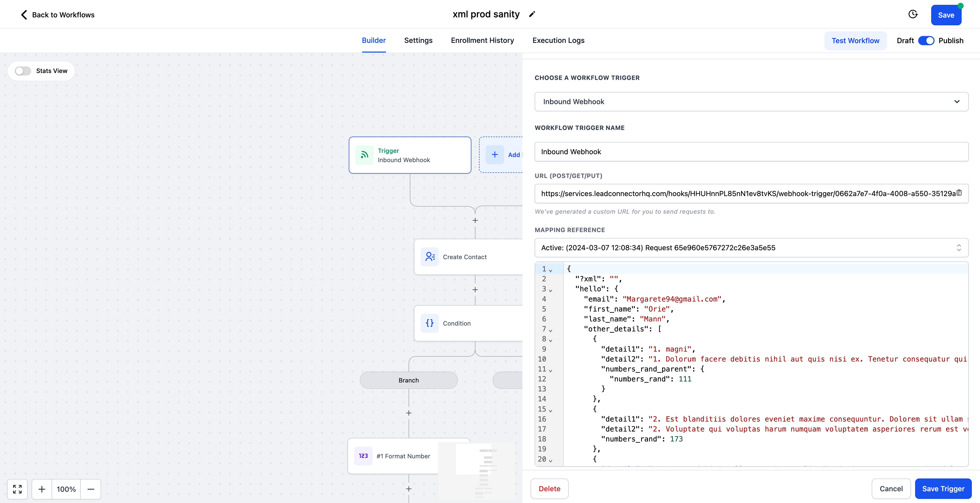
Task: Zoom out with the minus icon
Action: pos(91,489)
